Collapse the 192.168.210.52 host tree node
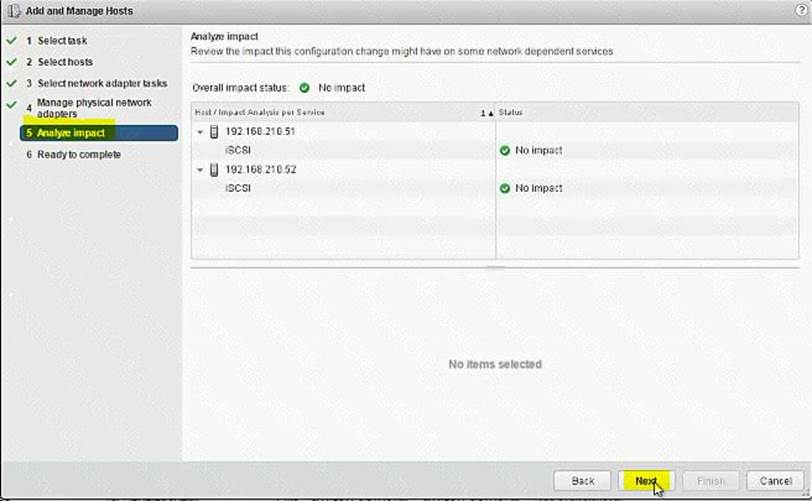Screen dimensions: 812x501 point(200,170)
